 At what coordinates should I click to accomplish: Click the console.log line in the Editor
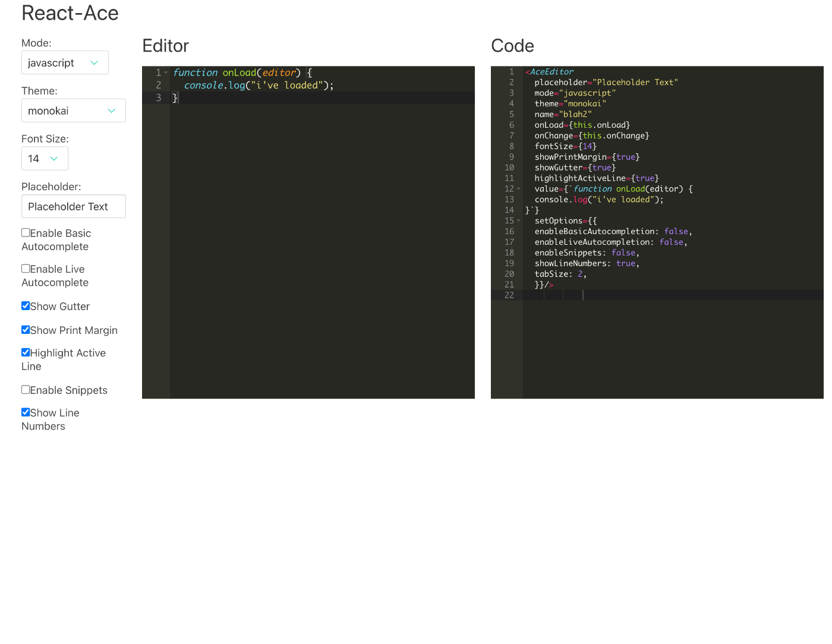259,86
